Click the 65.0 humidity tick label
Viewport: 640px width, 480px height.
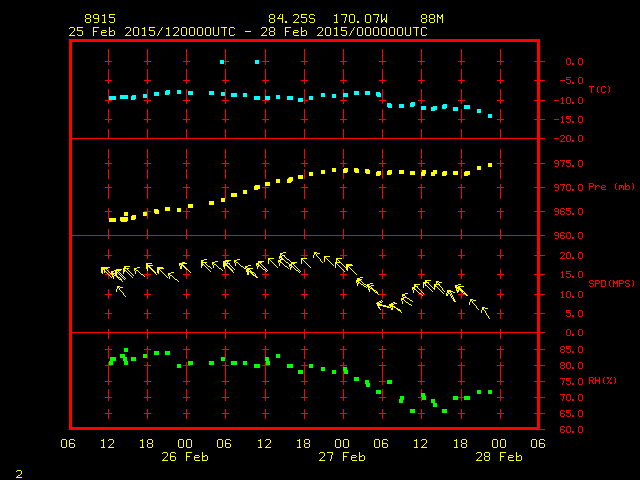(571, 413)
